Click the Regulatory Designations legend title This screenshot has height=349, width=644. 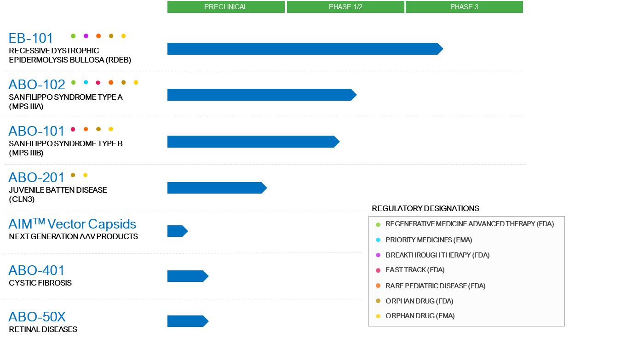(425, 208)
